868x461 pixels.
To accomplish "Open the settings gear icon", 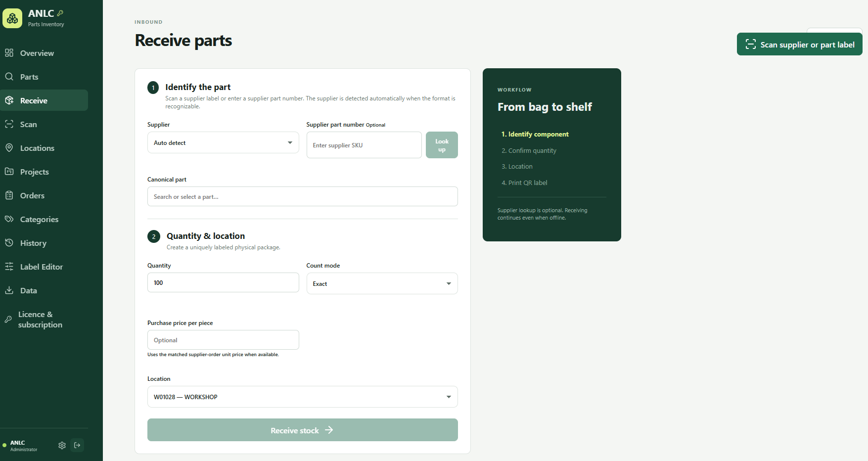I will 62,445.
